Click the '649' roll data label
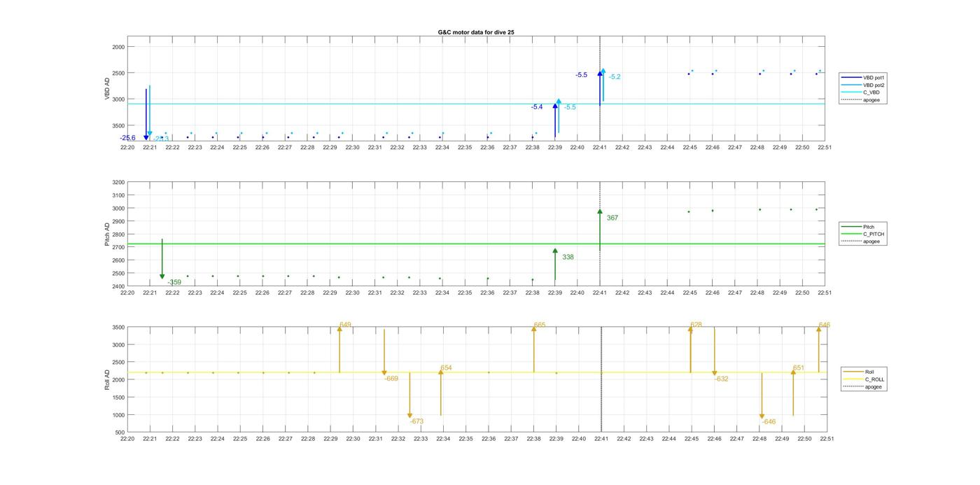The width and height of the screenshot is (980, 485). pos(345,325)
